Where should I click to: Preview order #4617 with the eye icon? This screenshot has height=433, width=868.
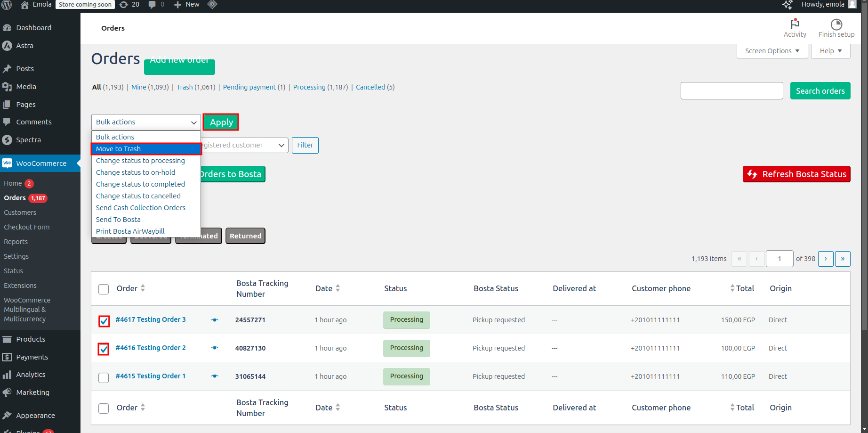(x=215, y=320)
